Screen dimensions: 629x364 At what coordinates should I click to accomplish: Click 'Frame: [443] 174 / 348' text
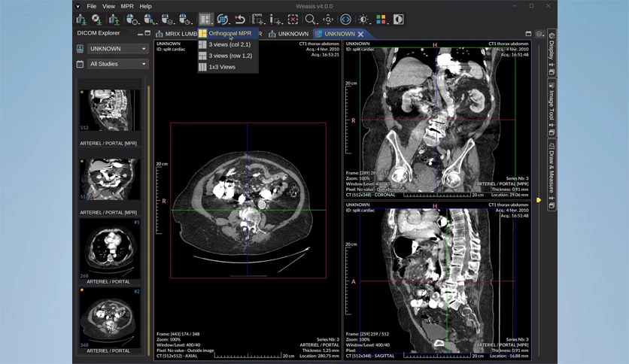click(178, 333)
